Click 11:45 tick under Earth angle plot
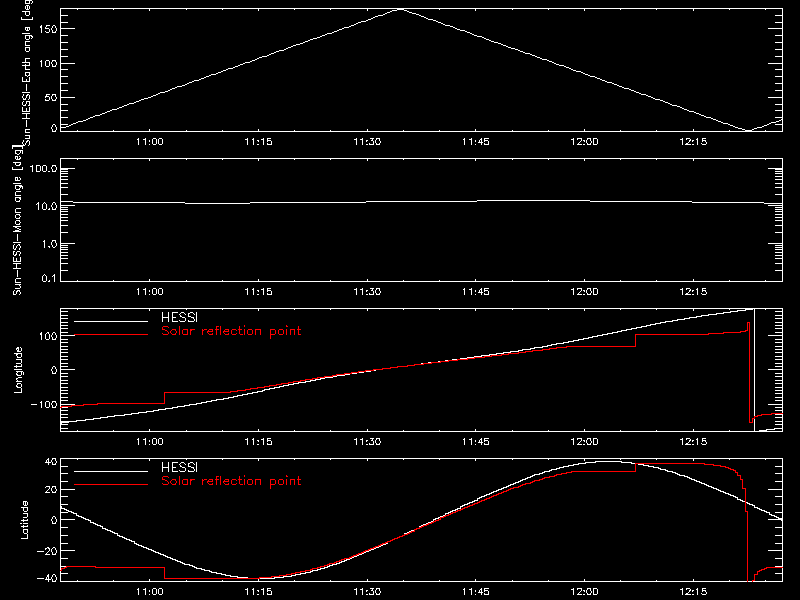 click(476, 141)
